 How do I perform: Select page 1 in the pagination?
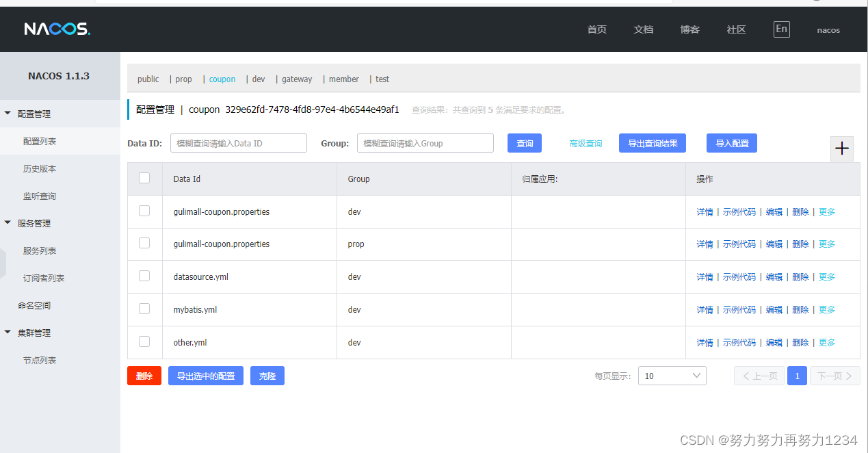[797, 376]
